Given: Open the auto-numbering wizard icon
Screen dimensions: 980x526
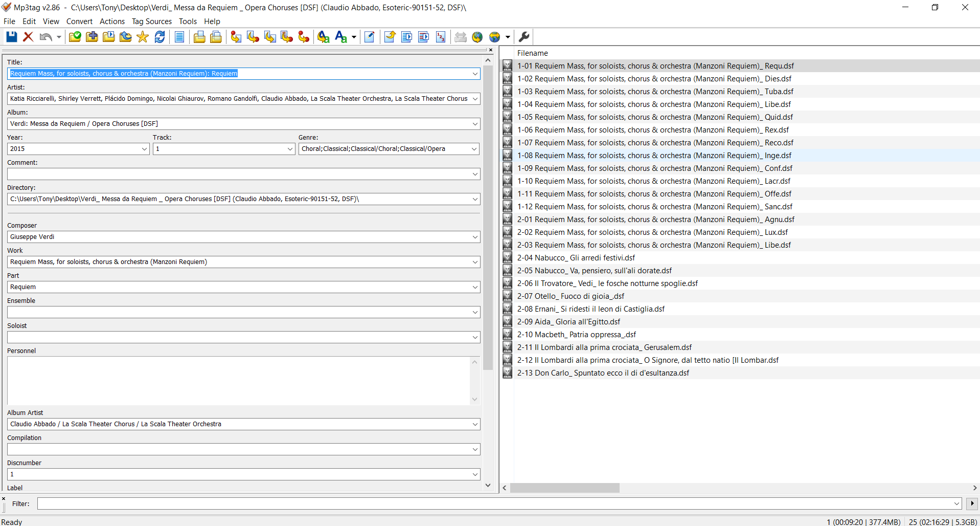Looking at the screenshot, I should point(441,37).
